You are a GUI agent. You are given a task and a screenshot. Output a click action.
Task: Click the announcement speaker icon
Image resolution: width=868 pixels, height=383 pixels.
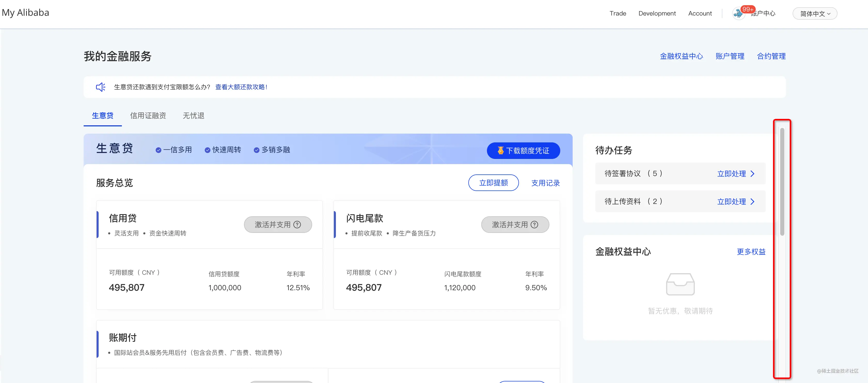(100, 87)
